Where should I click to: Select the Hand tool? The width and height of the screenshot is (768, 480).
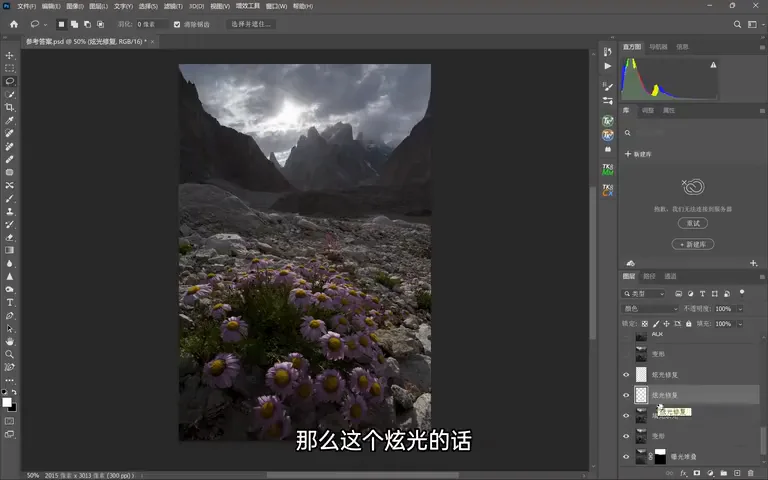coord(9,341)
